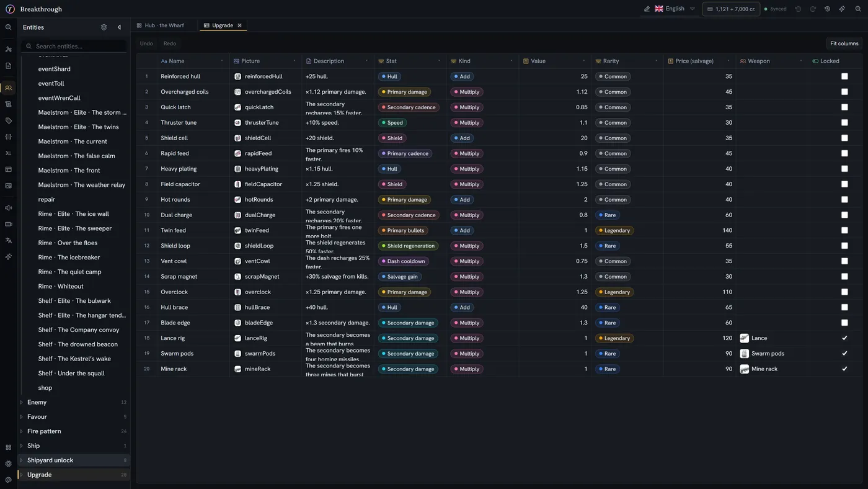Click the magnifier search icon in top bar
The width and height of the screenshot is (868, 489).
(858, 9)
